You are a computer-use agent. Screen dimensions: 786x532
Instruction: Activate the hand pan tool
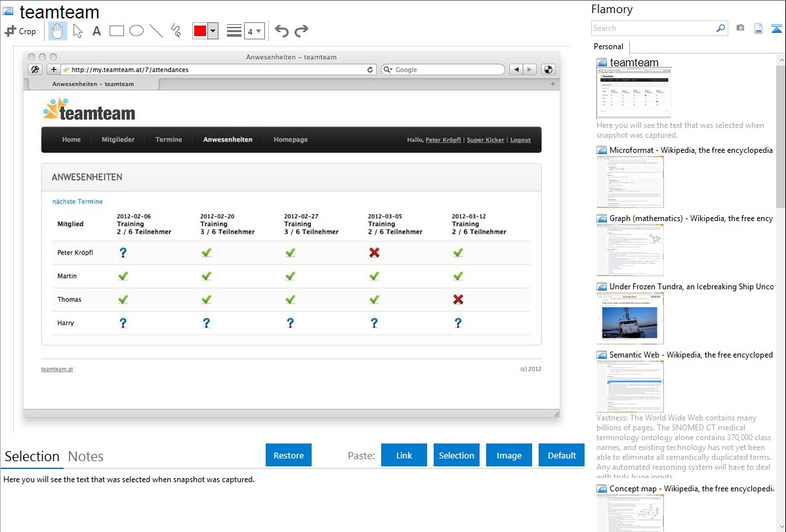[57, 31]
